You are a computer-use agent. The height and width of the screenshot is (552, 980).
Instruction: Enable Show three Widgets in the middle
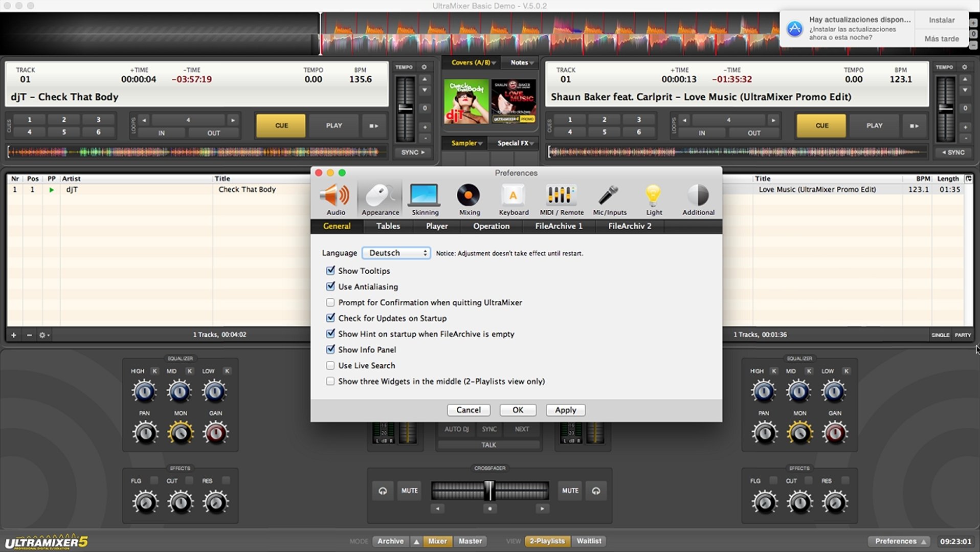pyautogui.click(x=330, y=381)
